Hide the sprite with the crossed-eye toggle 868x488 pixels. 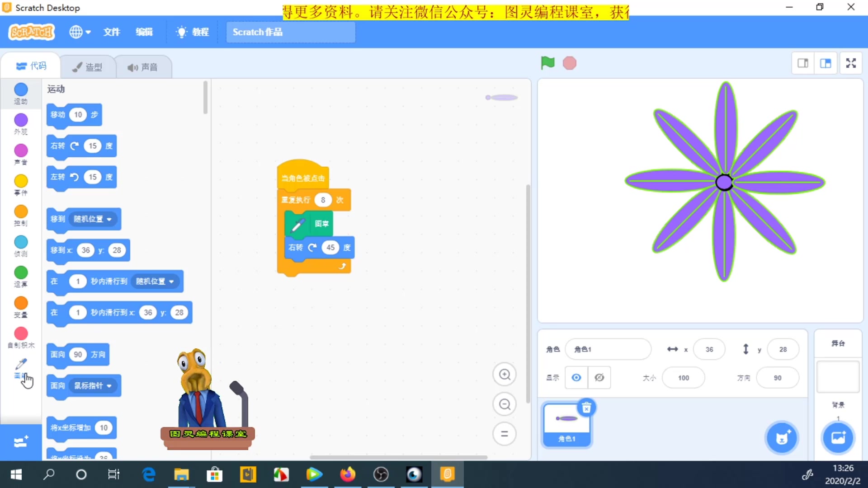click(599, 377)
